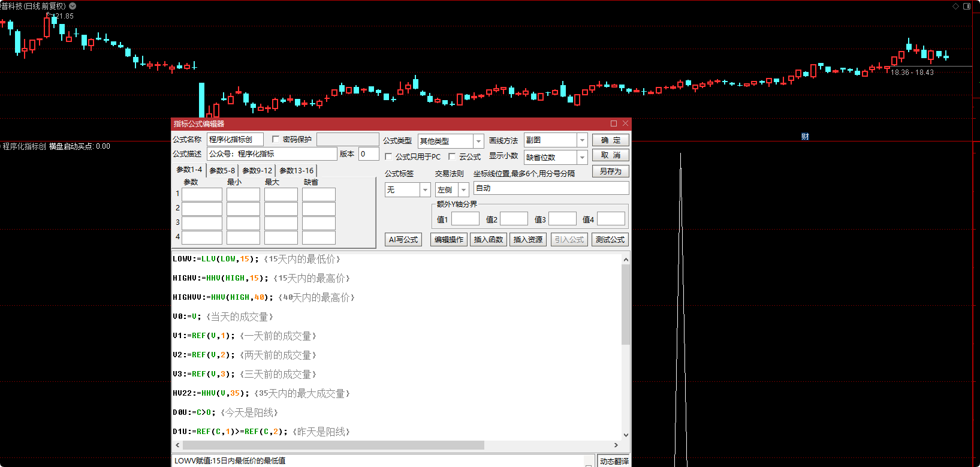The width and height of the screenshot is (980, 467).
Task: Switch to the 参数5-8 tab
Action: [x=222, y=171]
